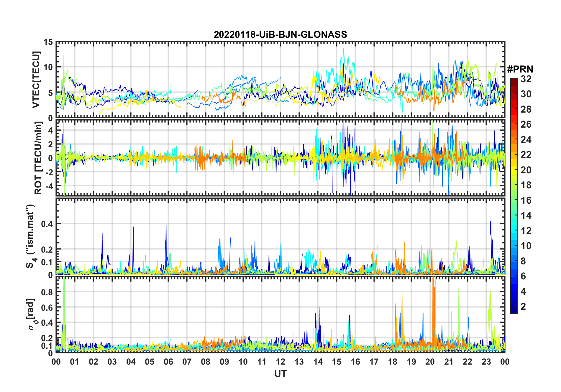Click colorbar tick label 8

[523, 261]
